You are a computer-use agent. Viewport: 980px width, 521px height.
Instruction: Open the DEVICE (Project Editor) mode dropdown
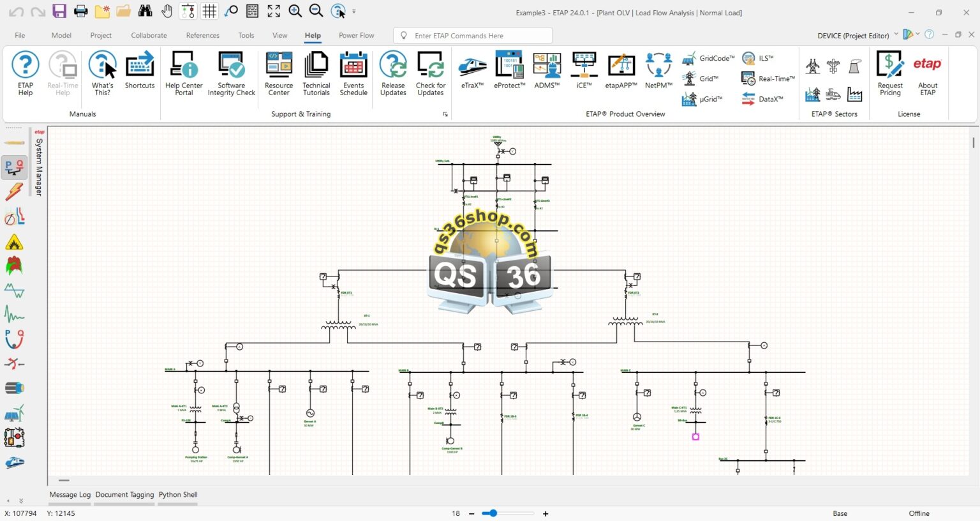pos(896,35)
